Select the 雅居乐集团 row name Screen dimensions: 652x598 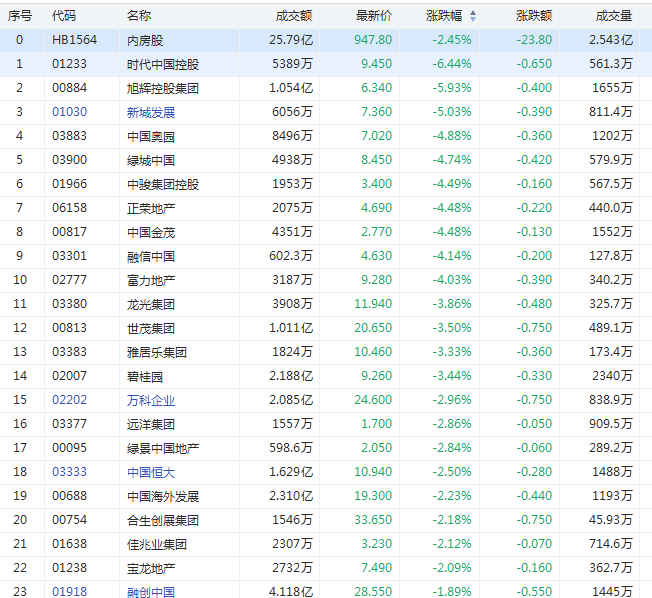point(157,352)
